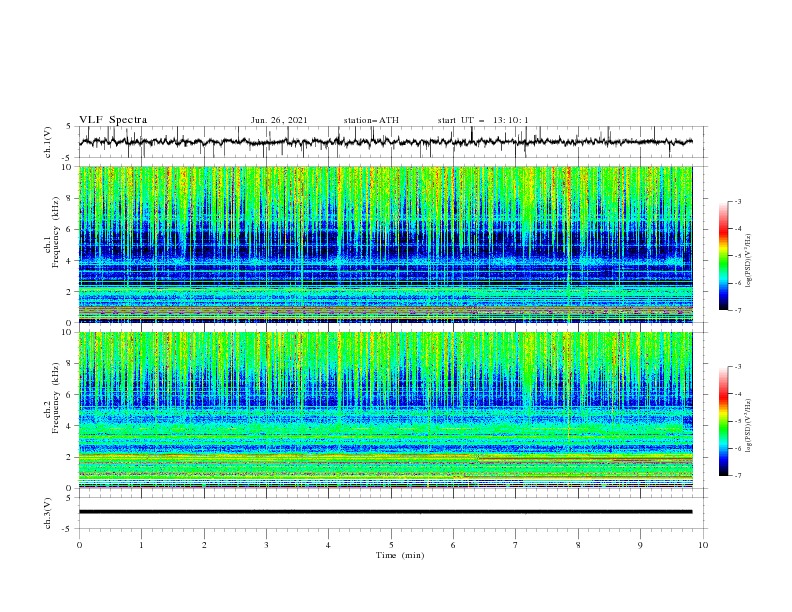
Task: Click the "station=ATH" header label
Action: point(371,120)
